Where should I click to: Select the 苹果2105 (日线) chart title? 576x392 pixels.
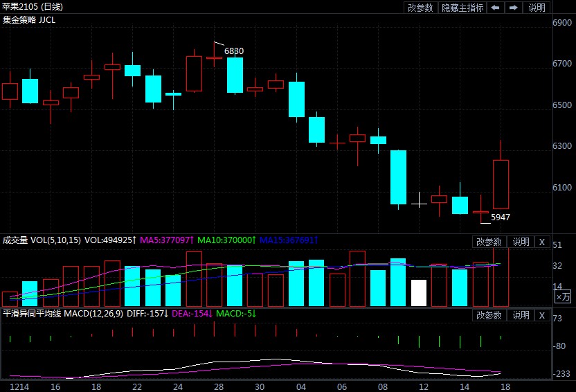[33, 7]
